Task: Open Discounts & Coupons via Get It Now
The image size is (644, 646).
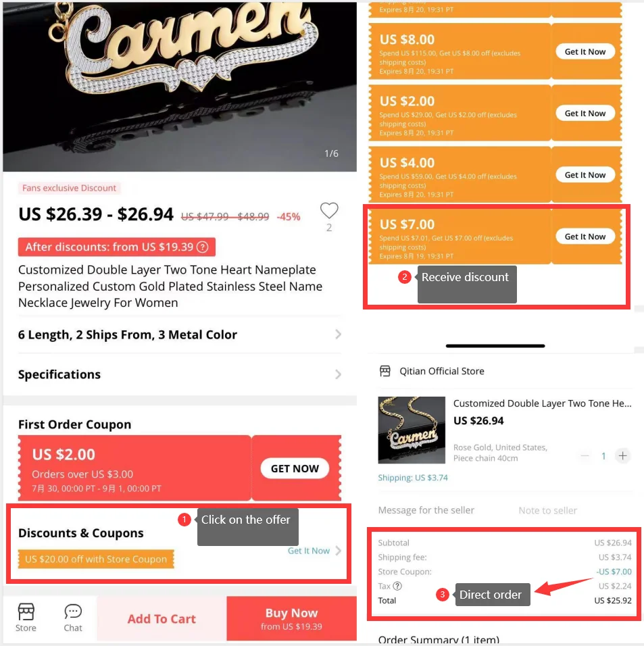Action: (314, 551)
